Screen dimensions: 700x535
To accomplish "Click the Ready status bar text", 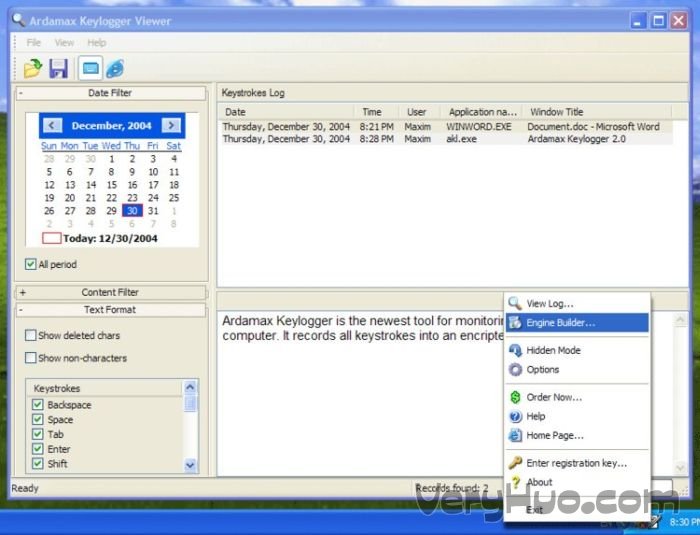I will tap(25, 488).
